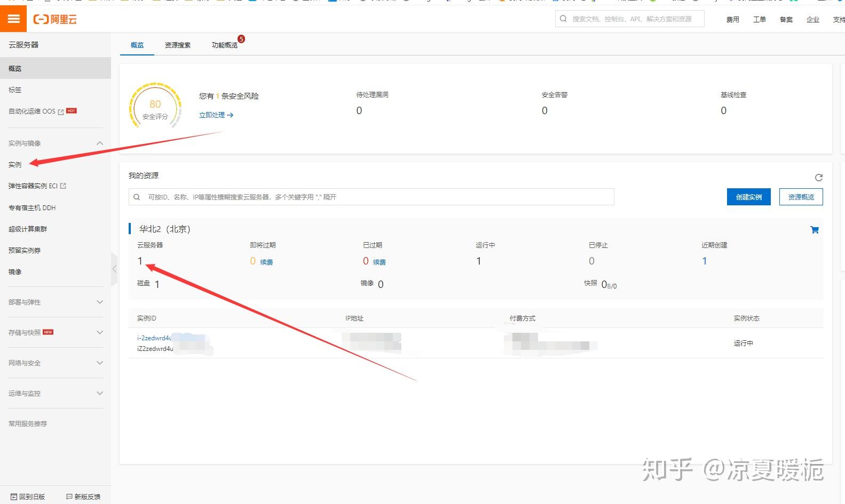Image resolution: width=845 pixels, height=504 pixels.
Task: Click 回到旧版 at the sidebar bottom
Action: coord(28,497)
